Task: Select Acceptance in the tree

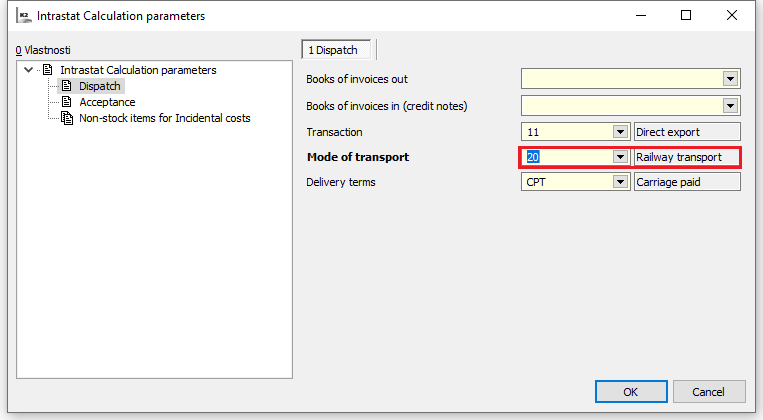Action: coord(107,102)
